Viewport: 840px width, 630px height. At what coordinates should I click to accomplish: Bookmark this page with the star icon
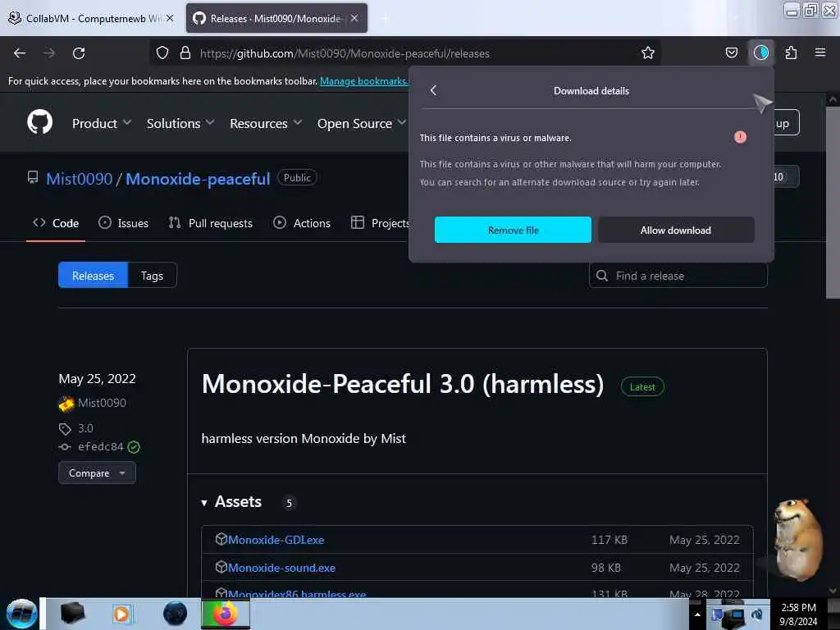(x=648, y=52)
